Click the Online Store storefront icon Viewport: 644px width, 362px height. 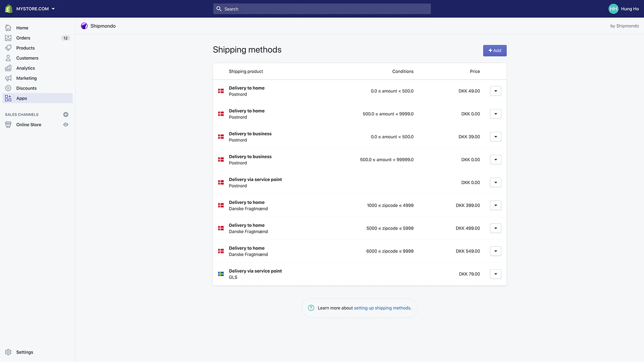tap(8, 125)
